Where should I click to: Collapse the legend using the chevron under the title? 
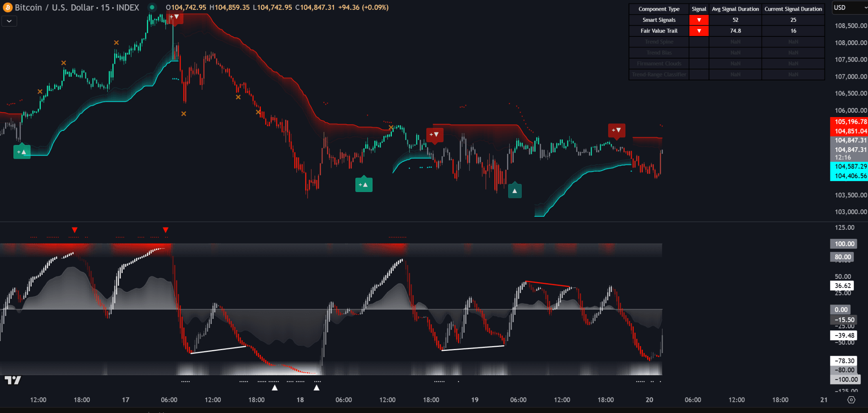point(9,21)
